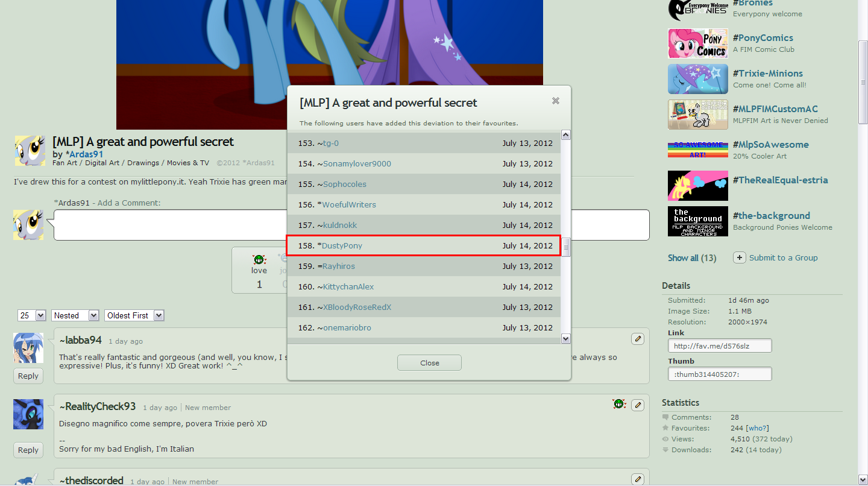Open the Movies & TV category link
868x486 pixels.
pos(187,163)
